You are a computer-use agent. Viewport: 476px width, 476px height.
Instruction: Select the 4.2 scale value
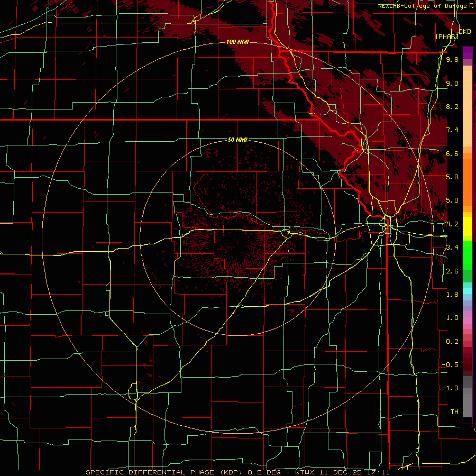[452, 224]
